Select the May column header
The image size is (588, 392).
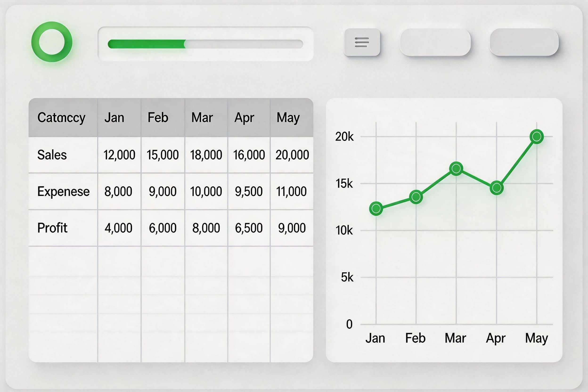point(288,118)
